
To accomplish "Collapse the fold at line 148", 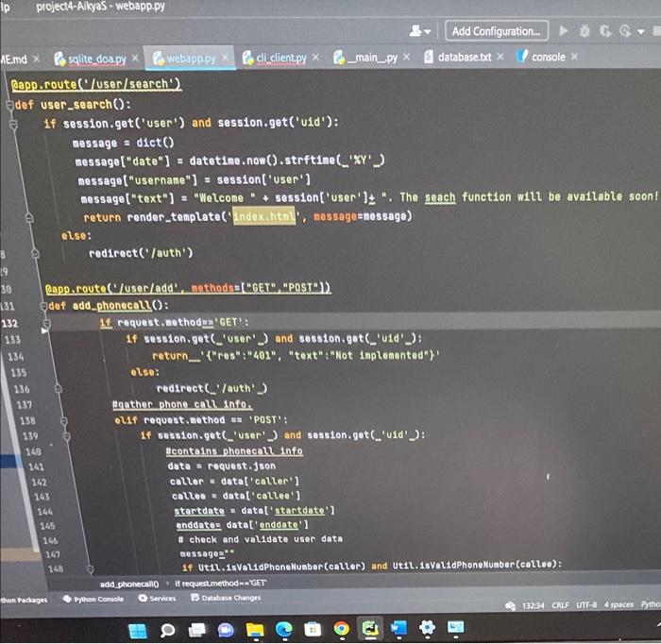I will 90,569.
